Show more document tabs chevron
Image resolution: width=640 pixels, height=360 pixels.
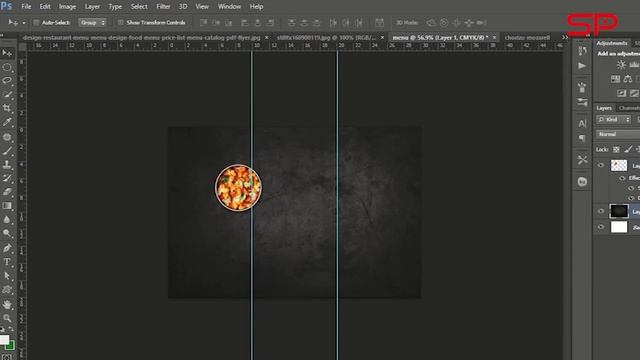[x=565, y=37]
